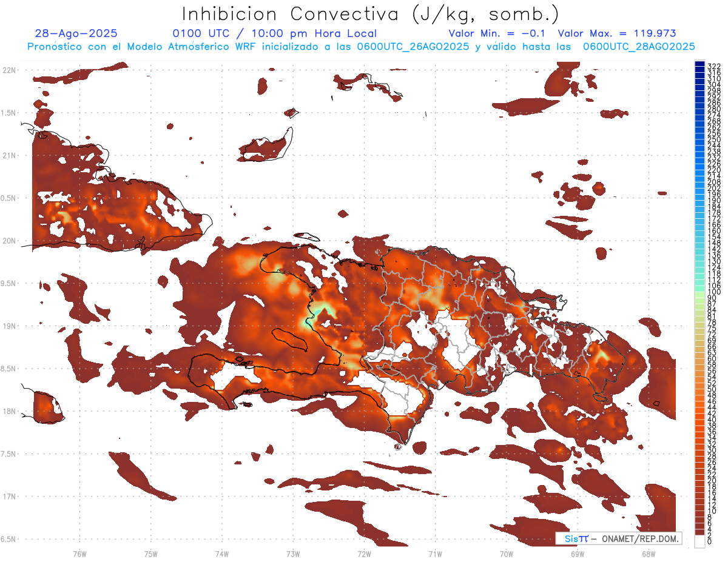Click the "74W" longitude label

click(x=222, y=554)
